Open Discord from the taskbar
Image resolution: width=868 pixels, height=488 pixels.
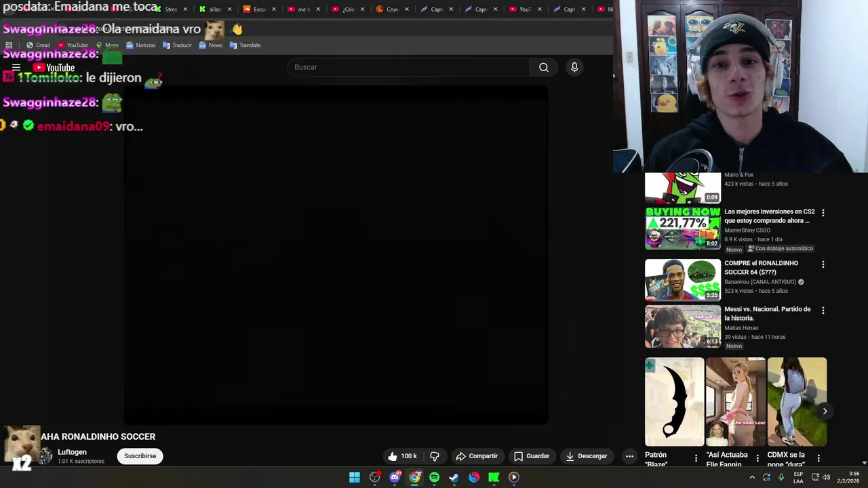tap(395, 477)
